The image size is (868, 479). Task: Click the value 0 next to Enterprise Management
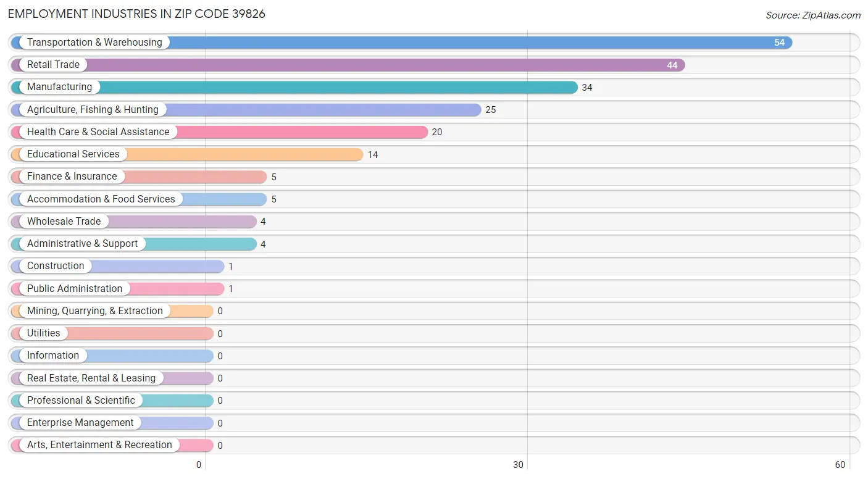[x=220, y=423]
